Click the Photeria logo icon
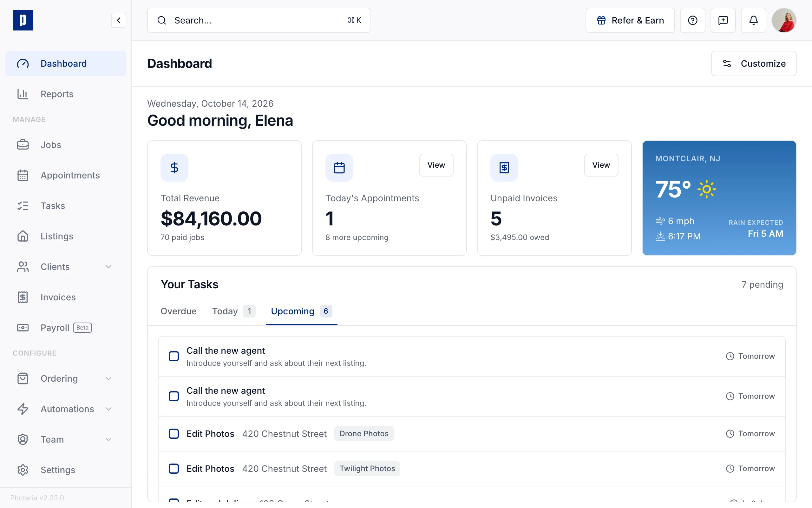 [x=23, y=20]
